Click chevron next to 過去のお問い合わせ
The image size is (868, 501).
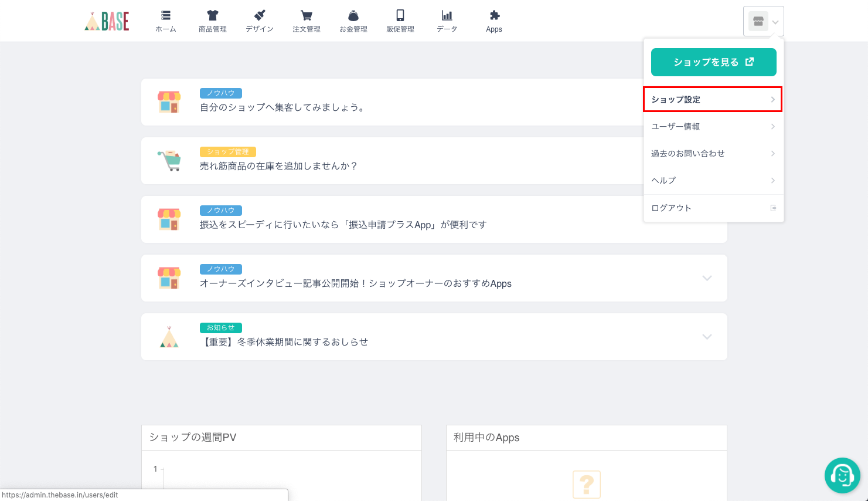773,154
